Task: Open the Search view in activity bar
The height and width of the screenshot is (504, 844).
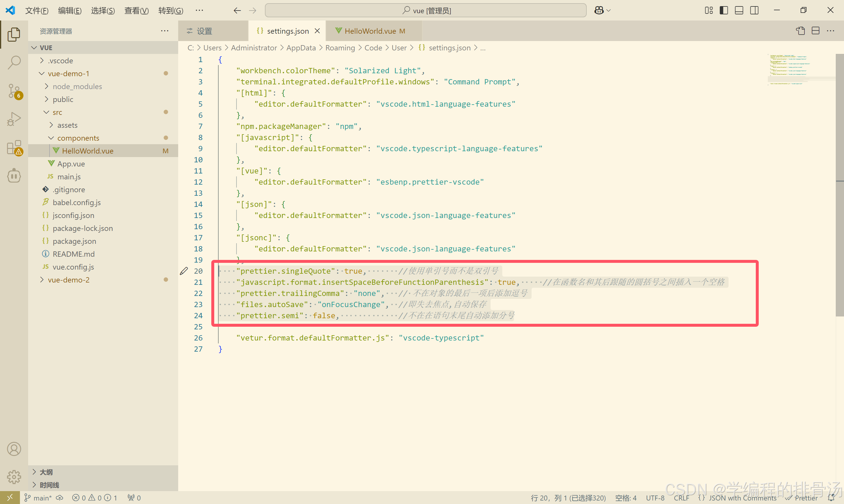Action: click(14, 62)
